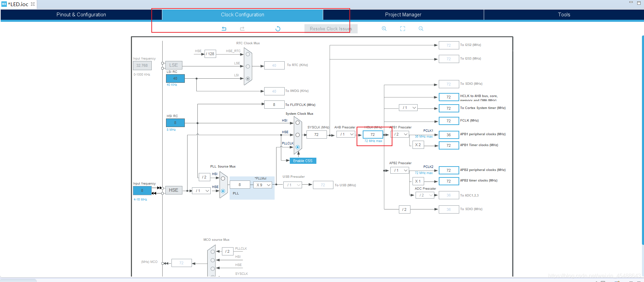Select HSI on System Clock Mux
The image size is (644, 282).
click(x=298, y=123)
